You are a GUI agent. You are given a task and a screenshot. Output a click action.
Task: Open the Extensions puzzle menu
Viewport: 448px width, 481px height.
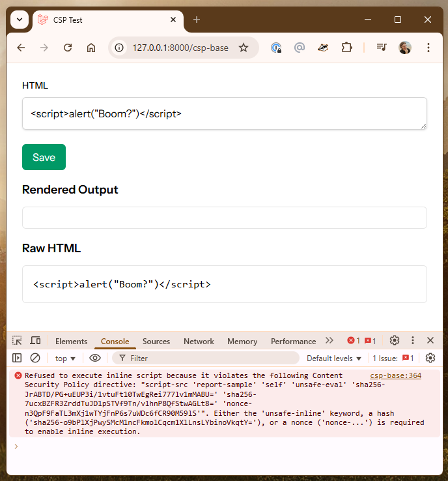pyautogui.click(x=346, y=48)
